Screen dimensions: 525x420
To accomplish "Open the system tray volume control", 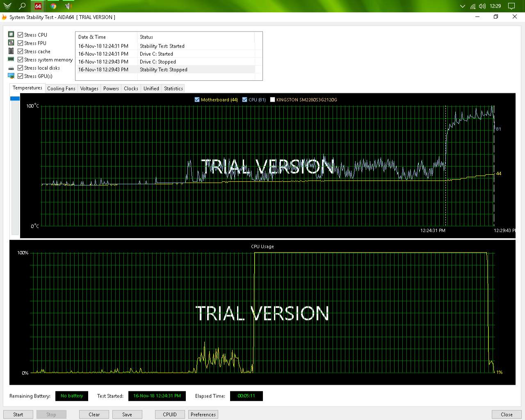I will coord(482,6).
